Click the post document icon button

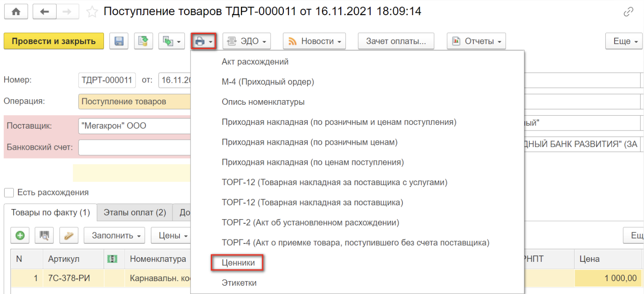(x=144, y=41)
